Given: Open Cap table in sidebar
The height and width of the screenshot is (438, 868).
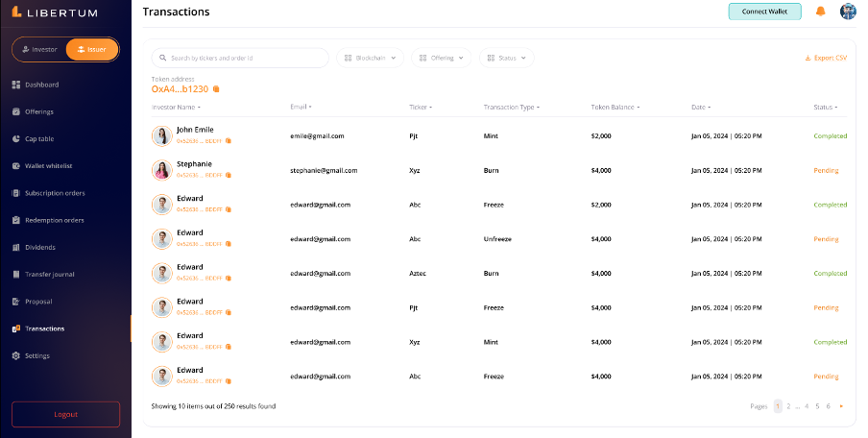Looking at the screenshot, I should coord(39,138).
